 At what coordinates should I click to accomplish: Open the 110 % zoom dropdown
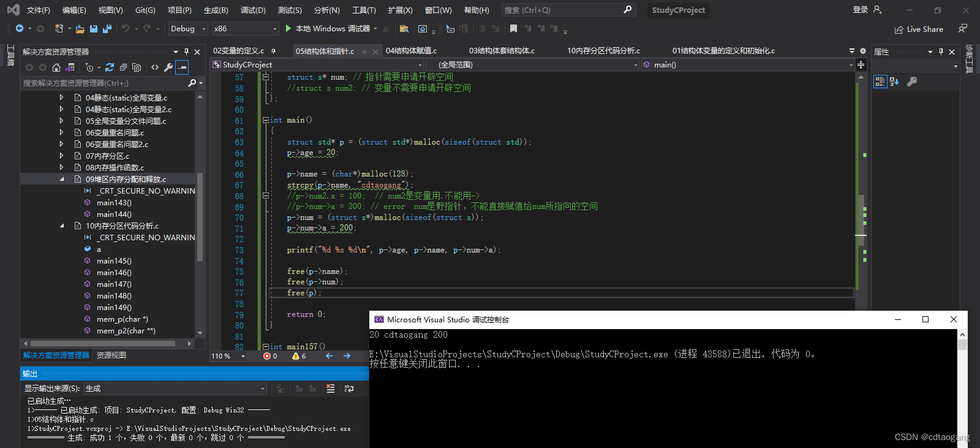(x=228, y=356)
